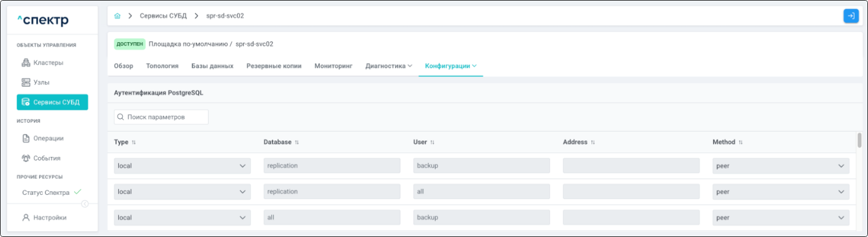The width and height of the screenshot is (868, 237).
Task: Sort the table by Method column
Action: tap(741, 142)
